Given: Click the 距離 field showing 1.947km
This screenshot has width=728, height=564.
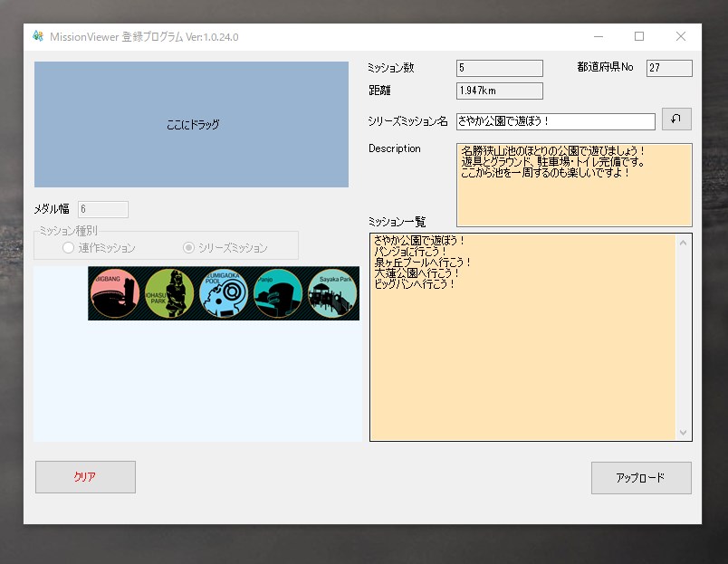Looking at the screenshot, I should (x=500, y=91).
